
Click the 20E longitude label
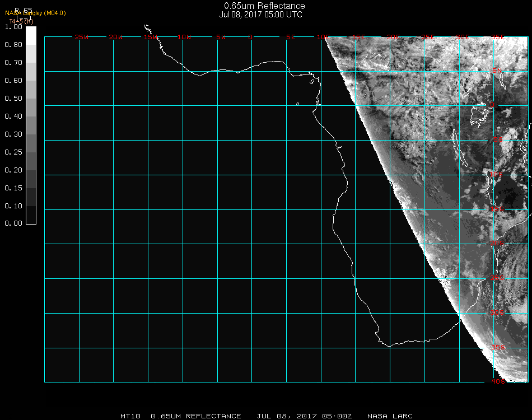(x=393, y=37)
